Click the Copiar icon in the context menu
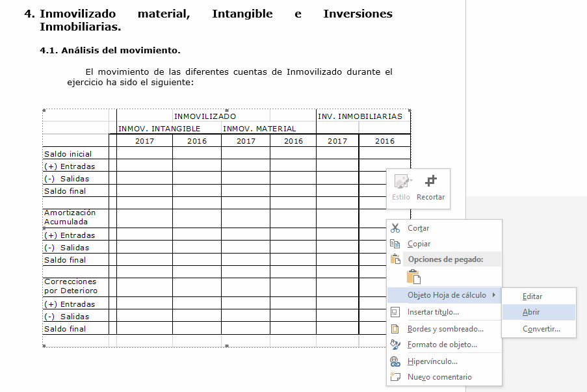The height and width of the screenshot is (392, 587). coord(395,244)
